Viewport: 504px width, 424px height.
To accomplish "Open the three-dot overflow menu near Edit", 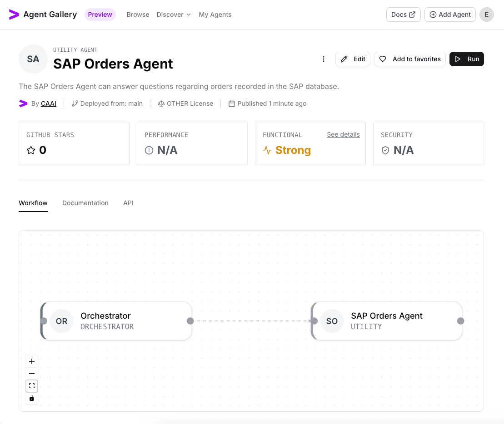I will click(324, 59).
